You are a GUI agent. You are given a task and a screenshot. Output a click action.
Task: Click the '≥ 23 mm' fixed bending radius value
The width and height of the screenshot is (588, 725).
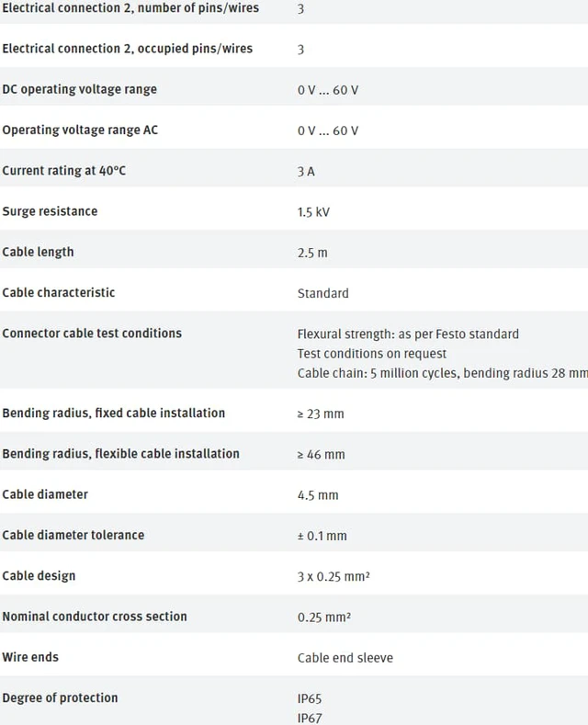tap(321, 413)
